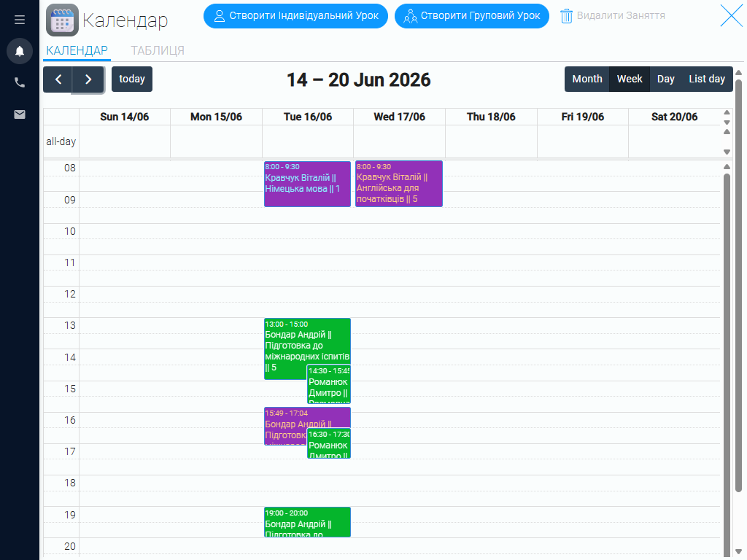Open notifications bell icon
The height and width of the screenshot is (560, 747).
click(x=20, y=51)
